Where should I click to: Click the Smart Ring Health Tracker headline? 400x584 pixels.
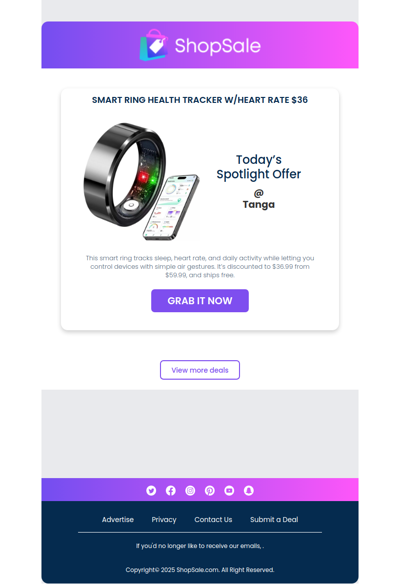click(x=200, y=100)
